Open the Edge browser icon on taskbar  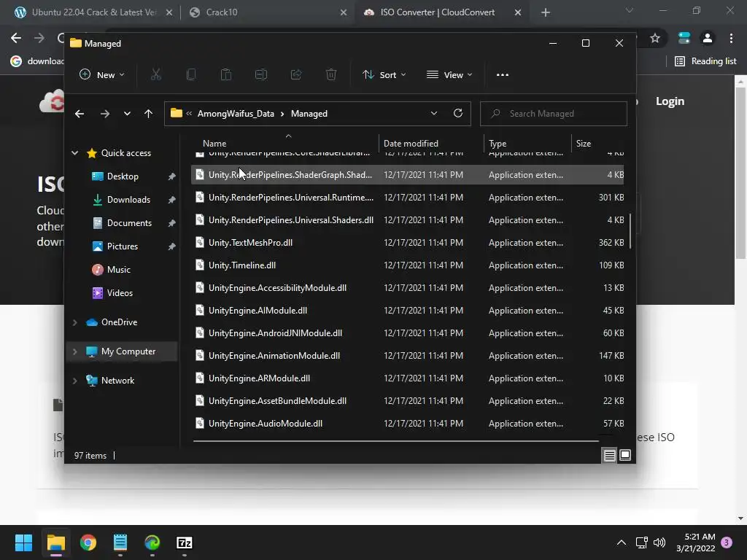[152, 542]
